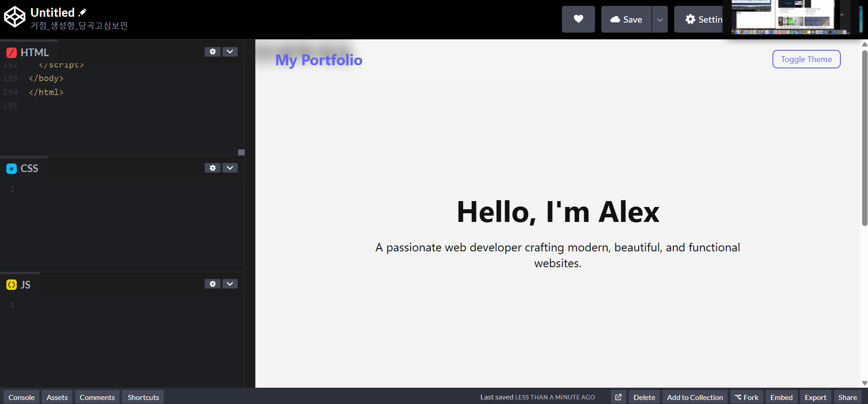The height and width of the screenshot is (404, 868).
Task: Edit the pen title pencil icon
Action: tap(82, 12)
